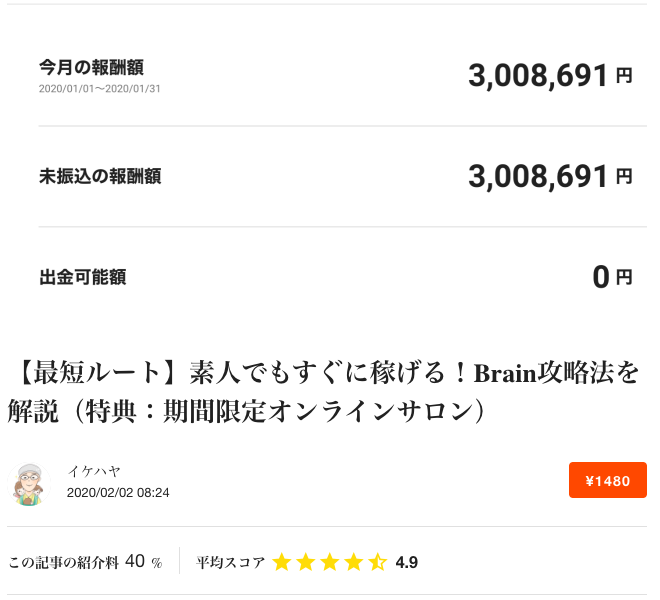
Task: Click the 未振込の報酬額 amount 3,008,691円
Action: [551, 176]
